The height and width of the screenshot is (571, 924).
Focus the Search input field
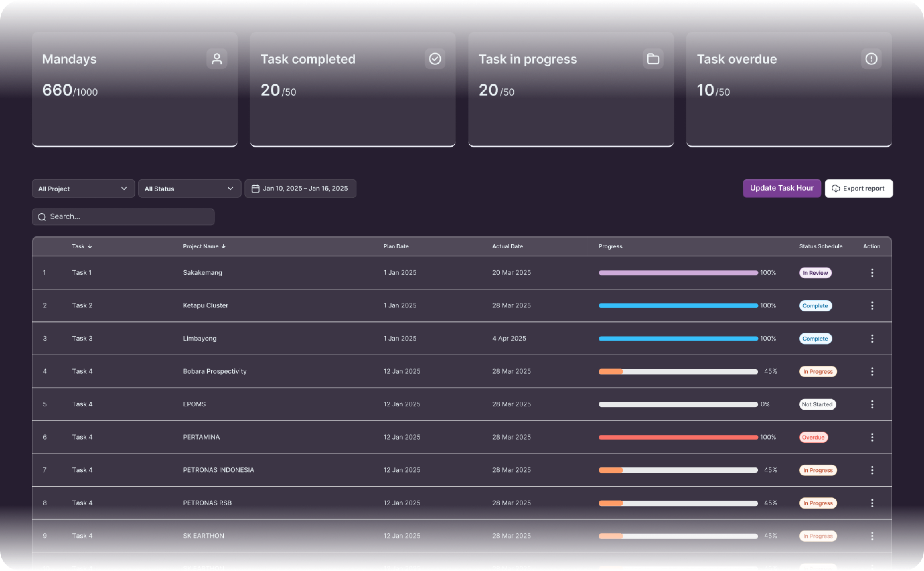[x=123, y=217]
